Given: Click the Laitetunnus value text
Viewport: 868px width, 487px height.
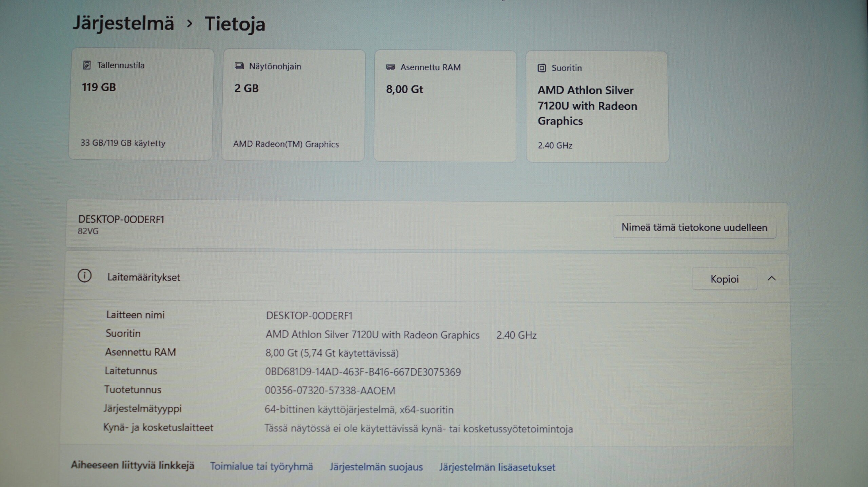Looking at the screenshot, I should coord(363,372).
